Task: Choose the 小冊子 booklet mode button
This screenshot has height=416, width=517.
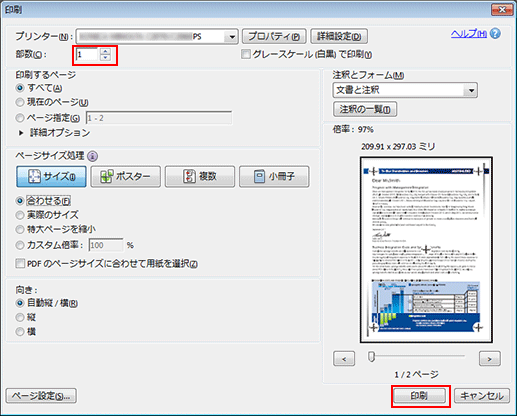Action: (x=274, y=176)
